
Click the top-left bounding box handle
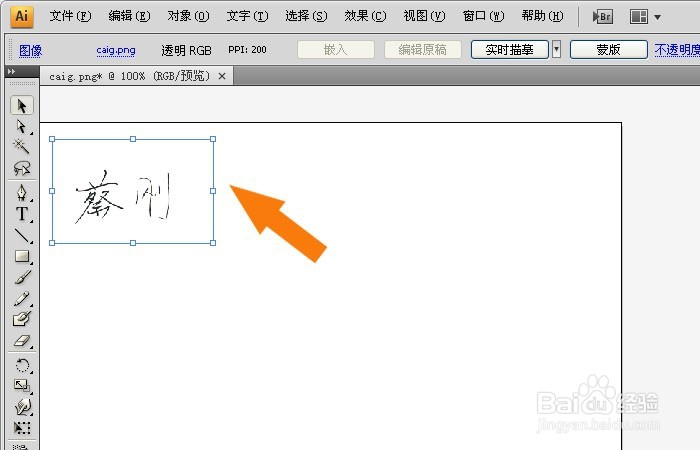(x=52, y=139)
